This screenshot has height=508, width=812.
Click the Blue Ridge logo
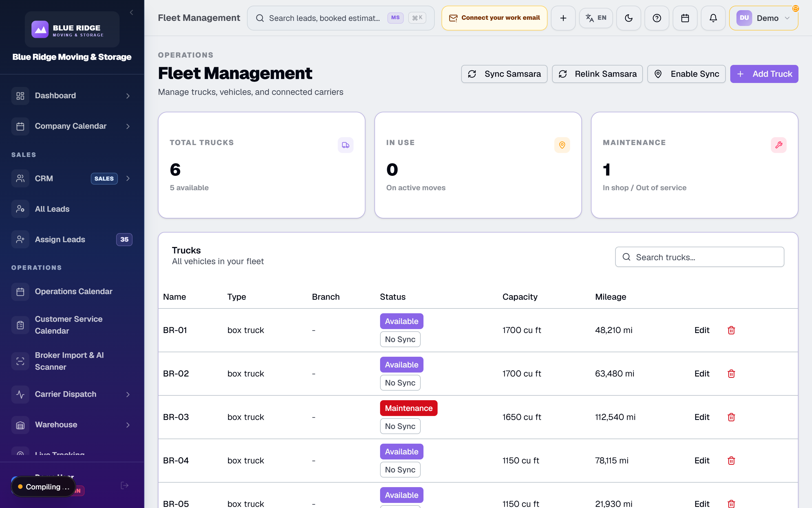[72, 30]
